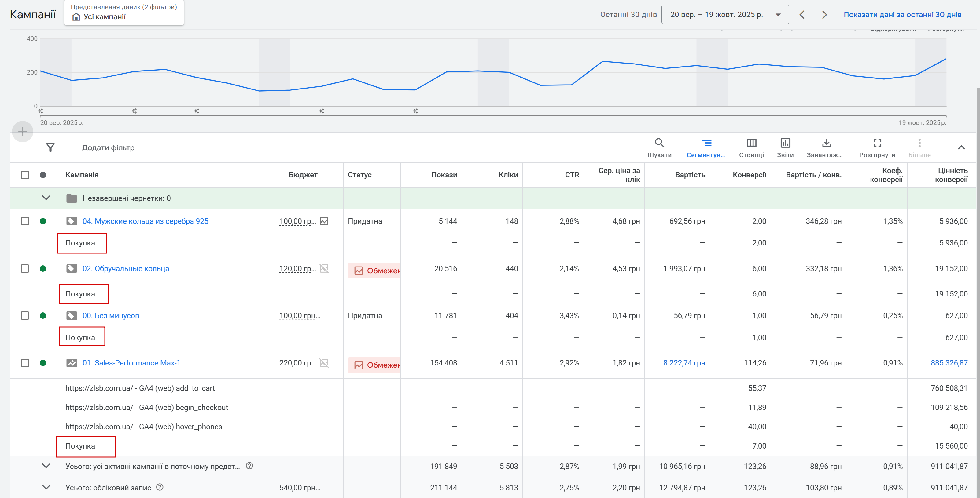The image size is (980, 498).
Task: Click the filter funnel icon
Action: click(x=50, y=147)
